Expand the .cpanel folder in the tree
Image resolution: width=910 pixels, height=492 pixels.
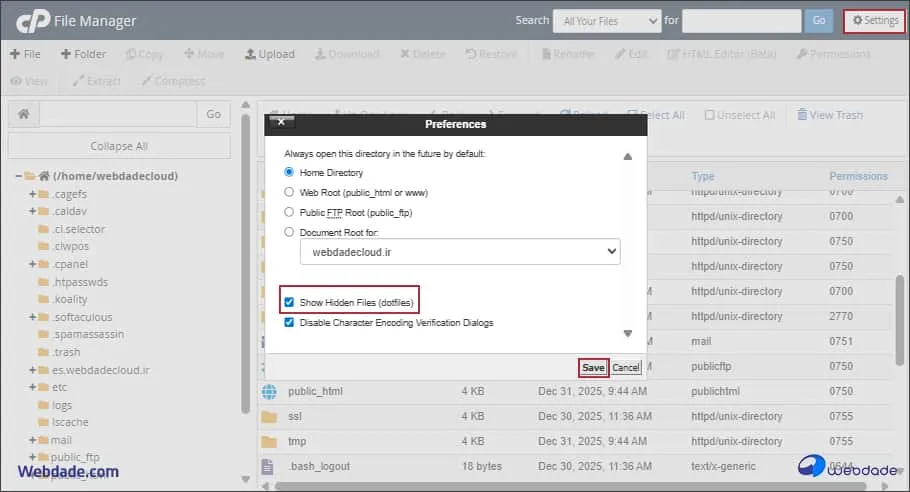point(33,266)
